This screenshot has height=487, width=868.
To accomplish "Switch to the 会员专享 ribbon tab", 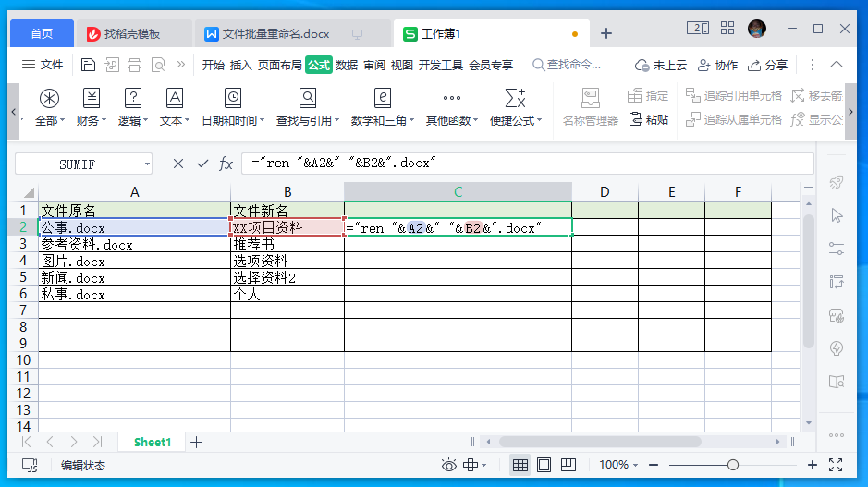I will (x=491, y=66).
